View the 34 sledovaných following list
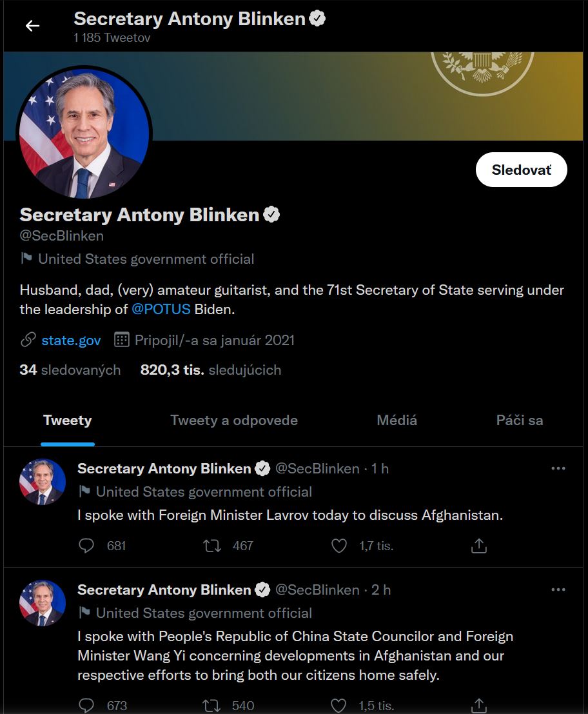 [70, 370]
